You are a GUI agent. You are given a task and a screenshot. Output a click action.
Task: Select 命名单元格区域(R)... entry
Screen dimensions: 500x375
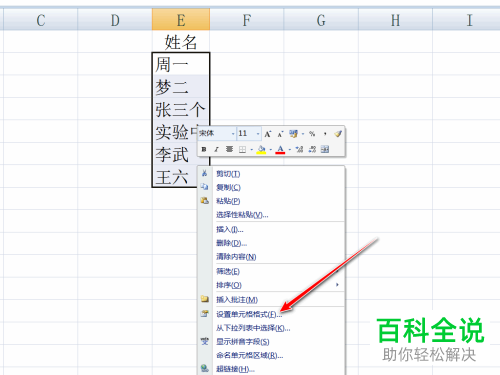pyautogui.click(x=271, y=355)
